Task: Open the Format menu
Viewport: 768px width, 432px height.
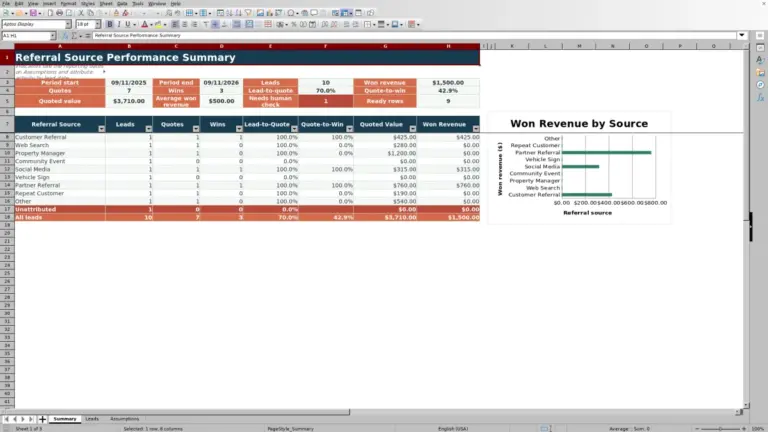Action: tap(68, 3)
